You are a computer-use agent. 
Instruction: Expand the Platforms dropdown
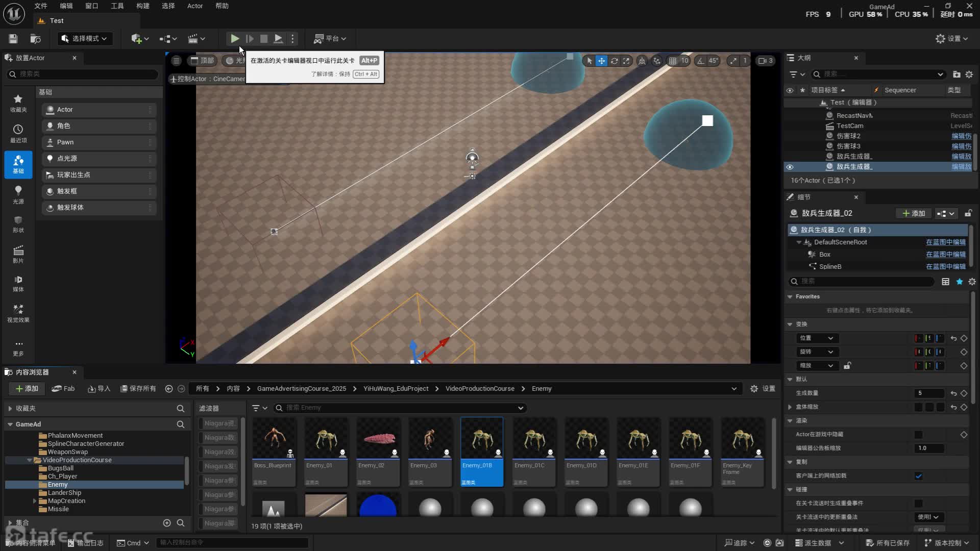[330, 39]
